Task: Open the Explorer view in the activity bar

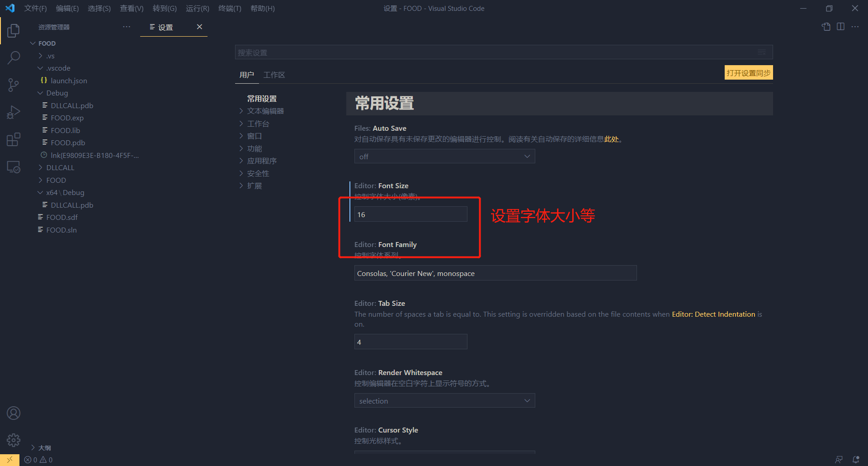Action: [13, 30]
